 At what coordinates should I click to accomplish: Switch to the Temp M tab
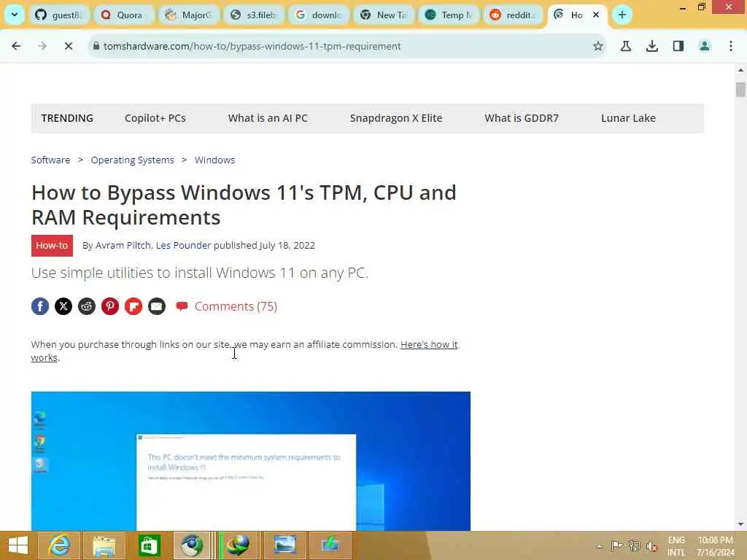(x=448, y=15)
